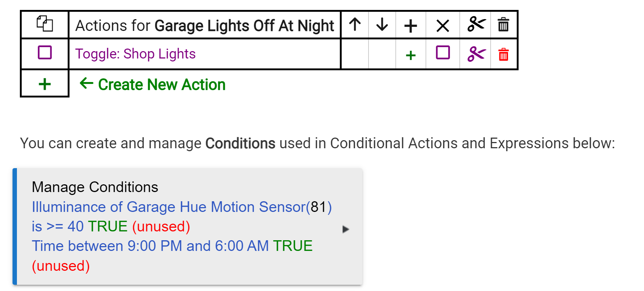Click the black trash icon in the header
Viewport: 644px width, 291px height.
(503, 25)
